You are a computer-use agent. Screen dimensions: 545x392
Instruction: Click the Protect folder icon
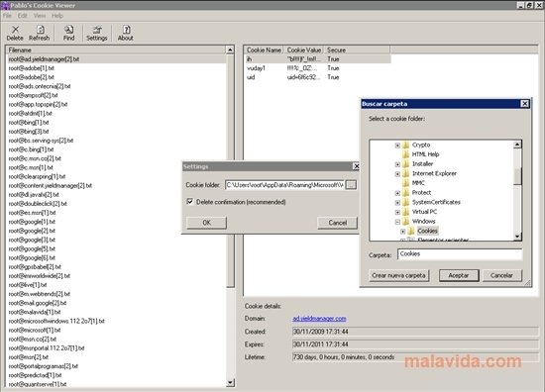(406, 192)
